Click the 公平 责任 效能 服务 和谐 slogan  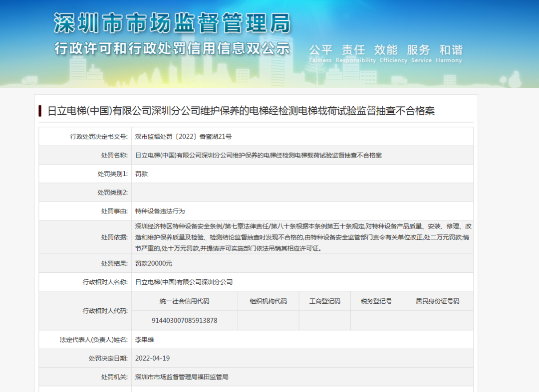pyautogui.click(x=387, y=50)
